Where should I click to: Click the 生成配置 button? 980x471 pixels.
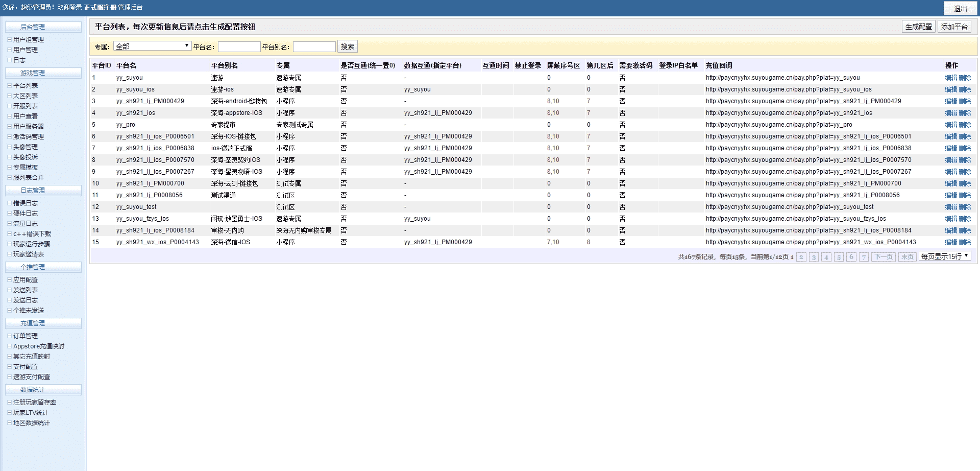918,27
